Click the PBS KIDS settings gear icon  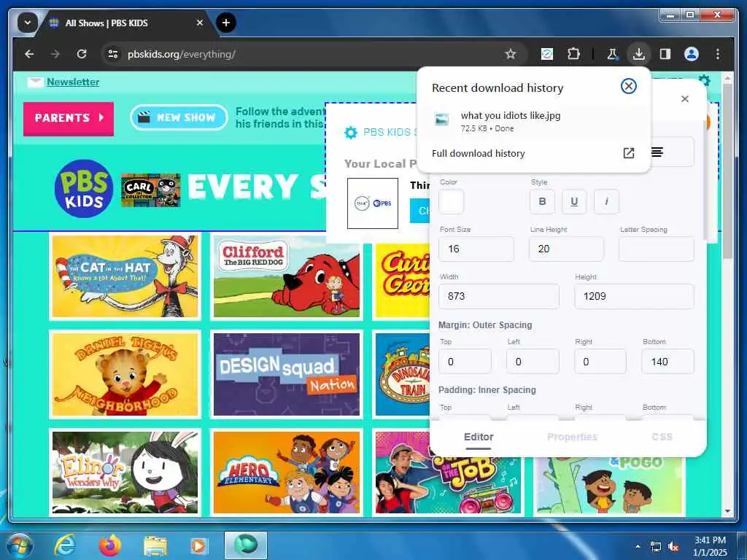tap(351, 133)
